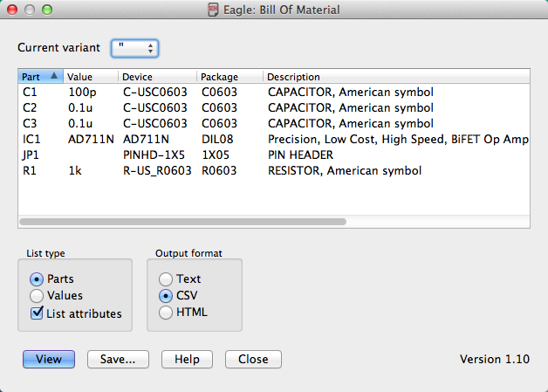Viewport: 548px width, 392px height.
Task: Toggle the List attributes checkbox
Action: click(x=37, y=313)
